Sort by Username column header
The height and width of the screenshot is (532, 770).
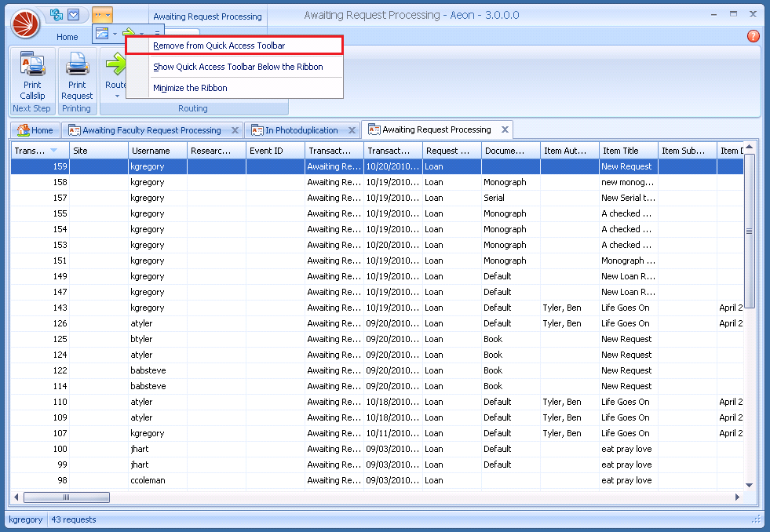158,151
